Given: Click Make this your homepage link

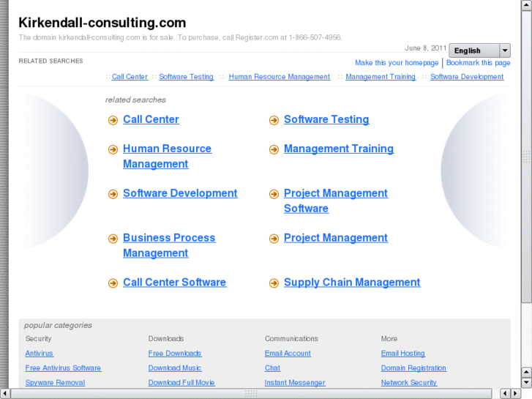Looking at the screenshot, I should click(x=397, y=63).
